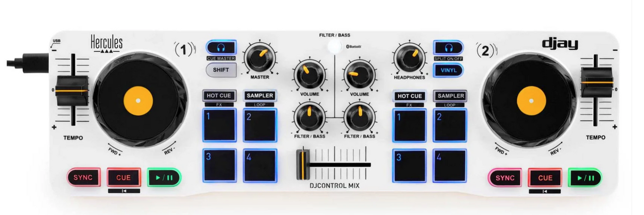The width and height of the screenshot is (644, 215).
Task: Trigger pad 4 on the right deck
Action: click(x=450, y=165)
